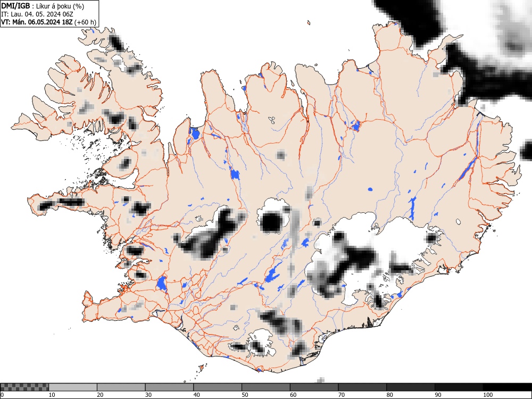Pick the 70-80% legend swatch
This screenshot has height=399, width=532.
coord(362,387)
